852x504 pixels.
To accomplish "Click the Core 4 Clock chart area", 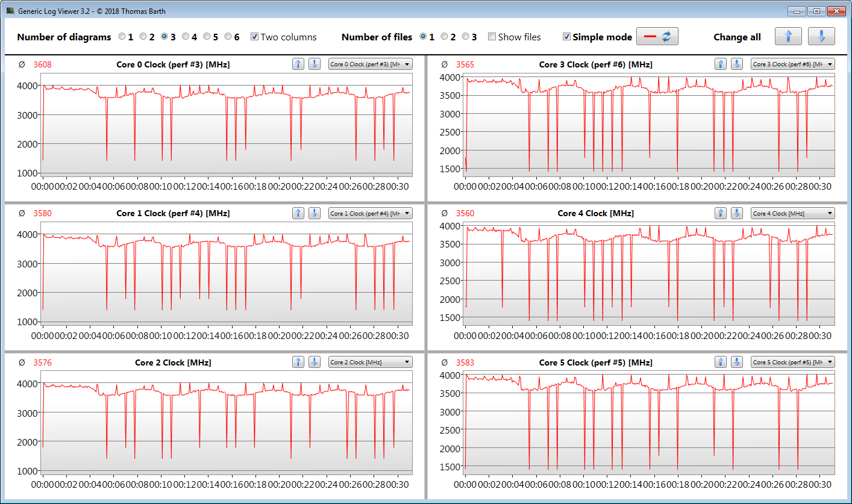I will click(x=650, y=274).
